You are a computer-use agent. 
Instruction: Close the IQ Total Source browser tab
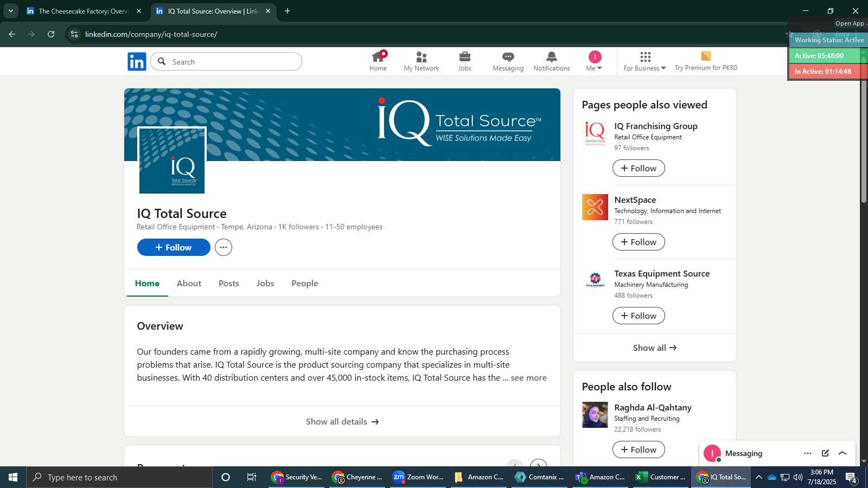[268, 11]
